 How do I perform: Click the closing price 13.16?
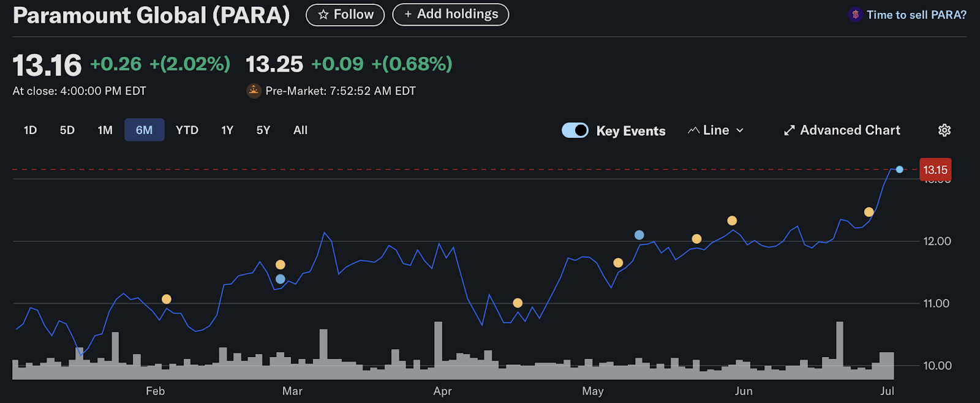pyautogui.click(x=47, y=66)
